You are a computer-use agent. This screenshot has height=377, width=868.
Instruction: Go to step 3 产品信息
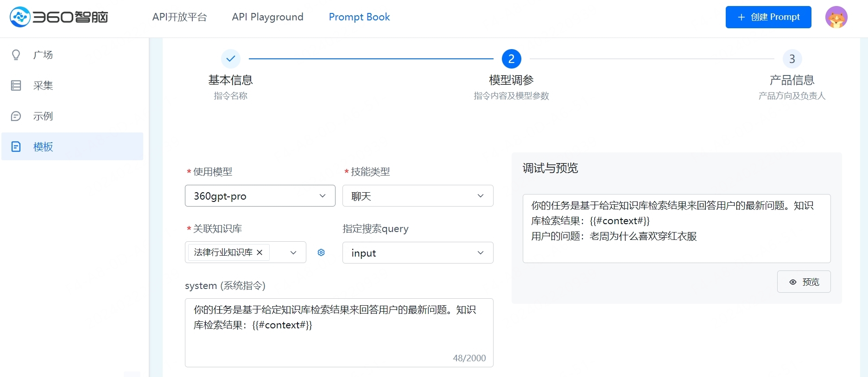(792, 59)
